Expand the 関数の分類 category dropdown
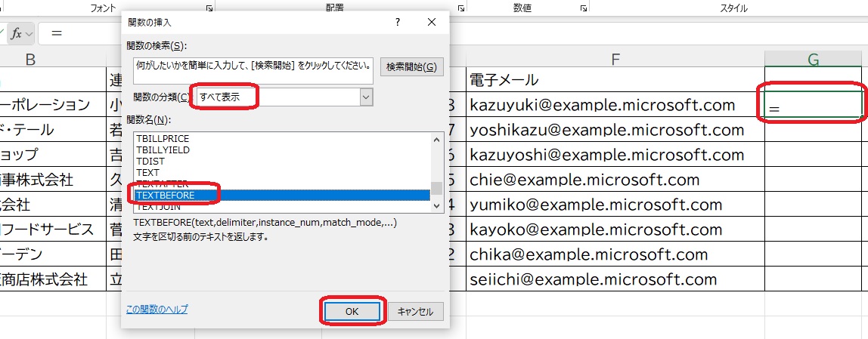 366,97
